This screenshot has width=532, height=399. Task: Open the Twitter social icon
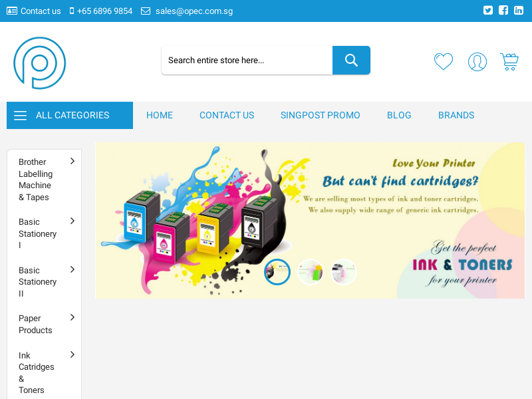488,10
